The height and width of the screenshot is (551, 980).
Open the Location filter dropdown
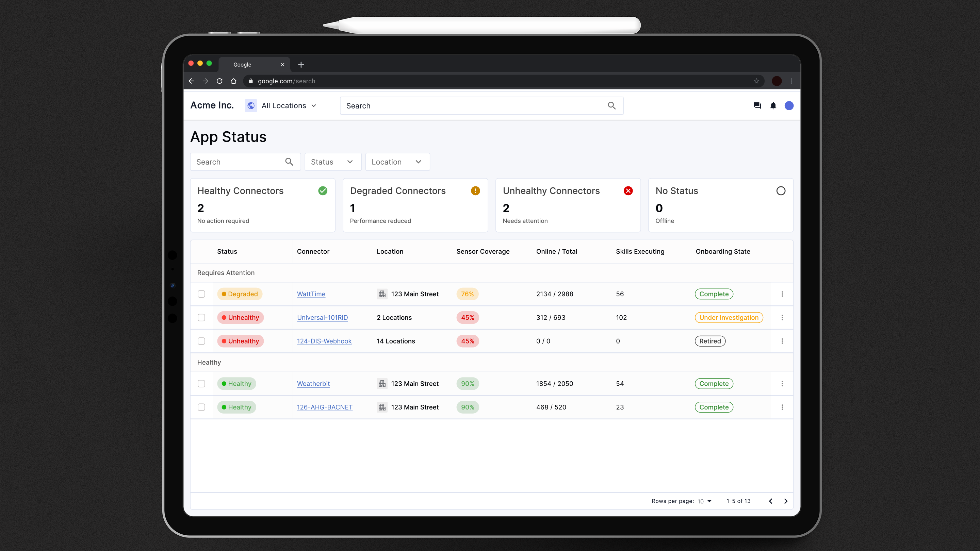pos(397,162)
